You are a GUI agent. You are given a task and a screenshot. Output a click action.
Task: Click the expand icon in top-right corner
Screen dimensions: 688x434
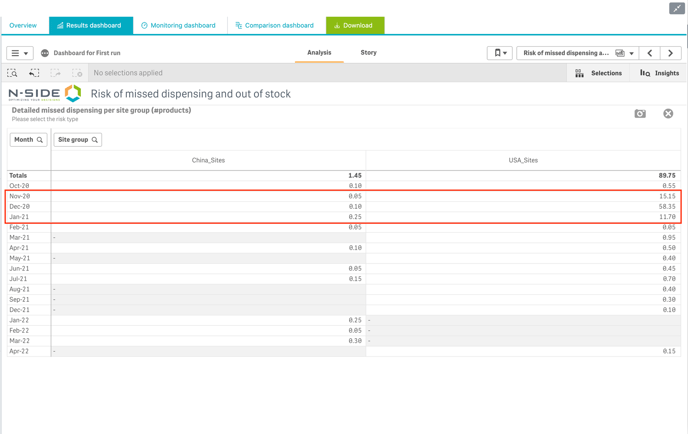click(677, 8)
